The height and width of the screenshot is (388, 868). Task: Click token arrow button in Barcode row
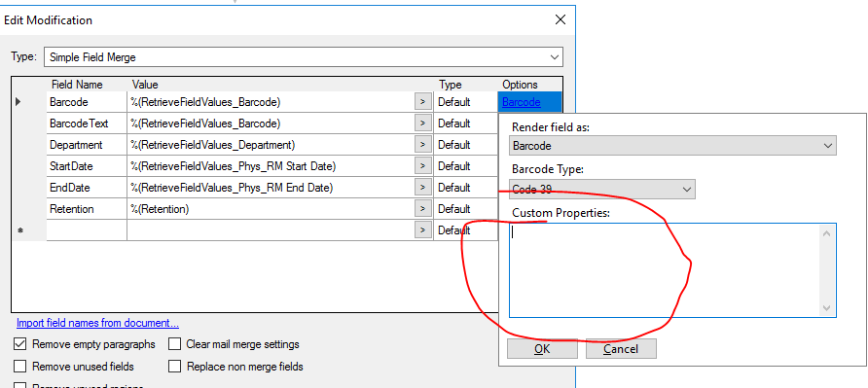[423, 102]
